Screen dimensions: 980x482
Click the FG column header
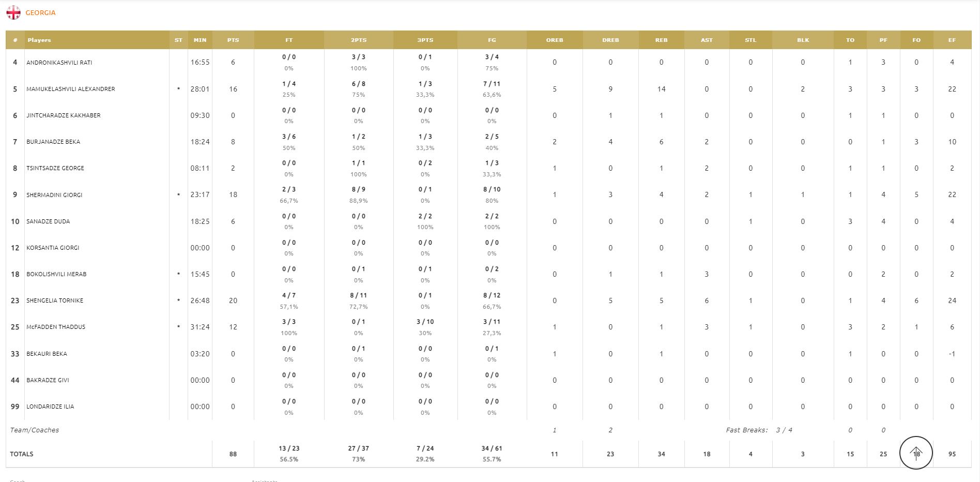click(x=492, y=40)
